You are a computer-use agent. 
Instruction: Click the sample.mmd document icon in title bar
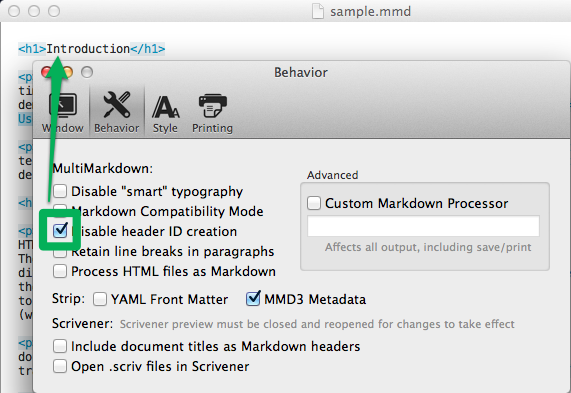(318, 11)
